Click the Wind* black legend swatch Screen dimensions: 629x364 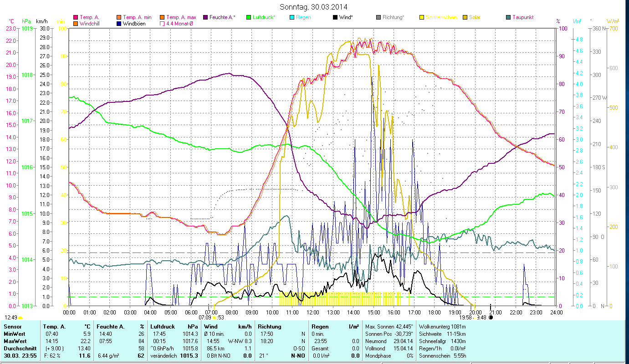pyautogui.click(x=335, y=17)
